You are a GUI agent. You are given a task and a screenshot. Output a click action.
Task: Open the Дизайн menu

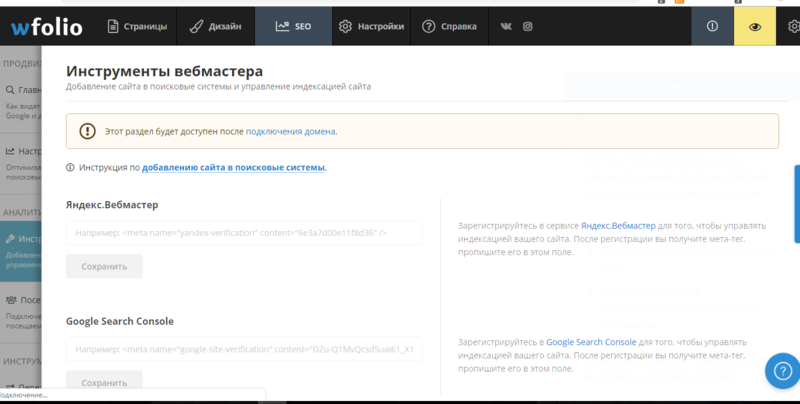pos(213,26)
